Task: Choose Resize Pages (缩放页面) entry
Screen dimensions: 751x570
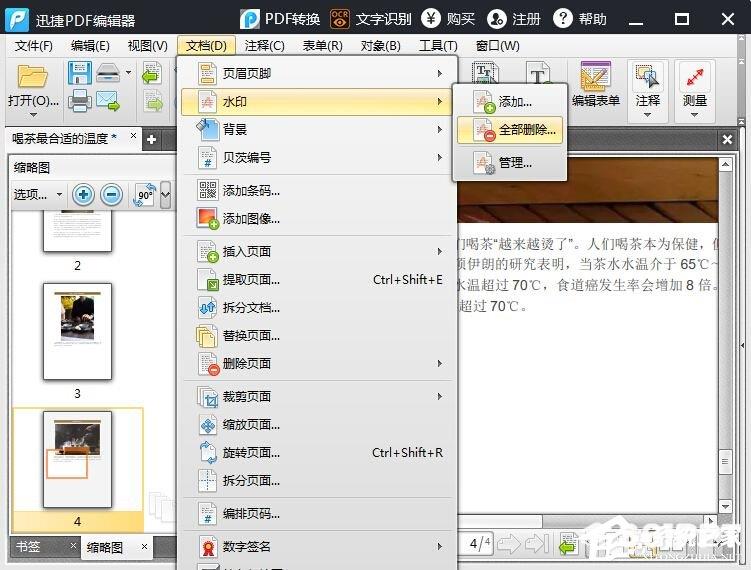Action: [317, 424]
